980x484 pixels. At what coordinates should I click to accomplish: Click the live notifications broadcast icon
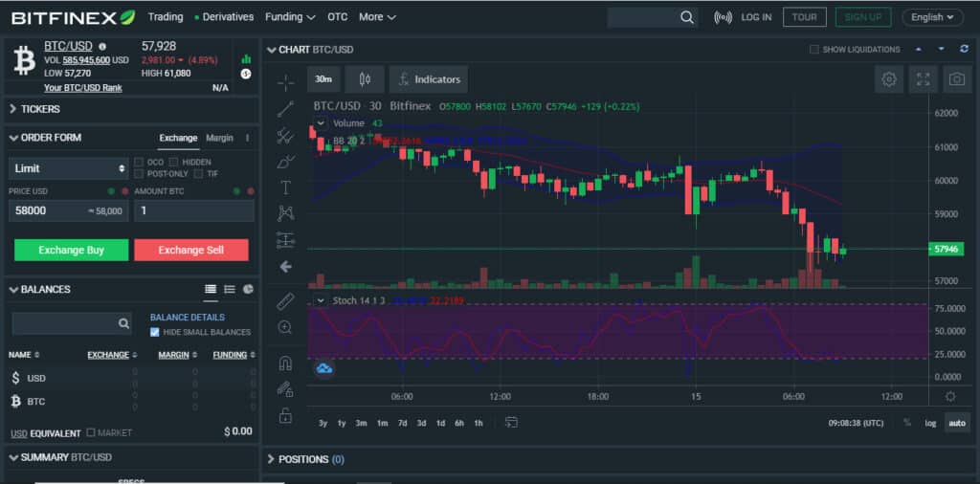click(x=723, y=17)
